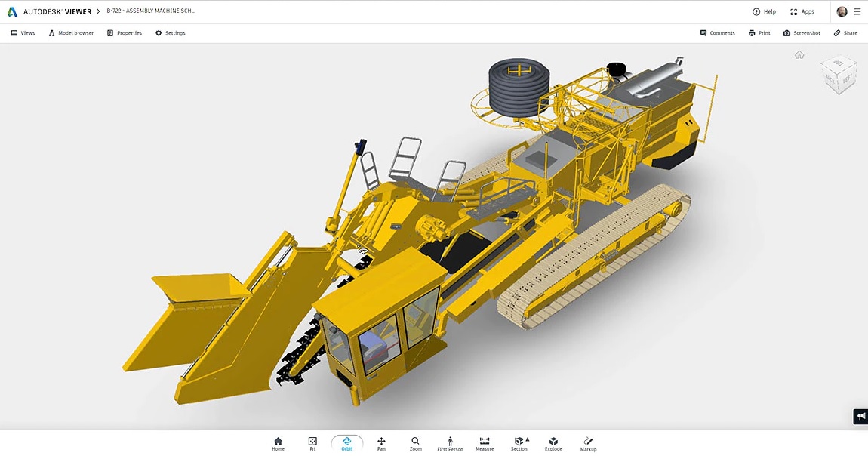Open viewer Settings
This screenshot has width=868, height=456.
coord(170,33)
